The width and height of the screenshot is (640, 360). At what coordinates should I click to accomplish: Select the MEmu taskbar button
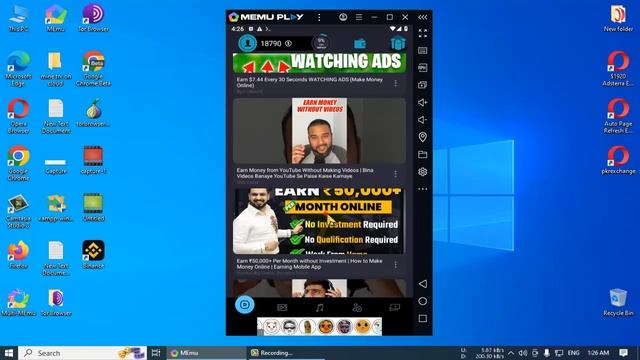click(x=206, y=353)
